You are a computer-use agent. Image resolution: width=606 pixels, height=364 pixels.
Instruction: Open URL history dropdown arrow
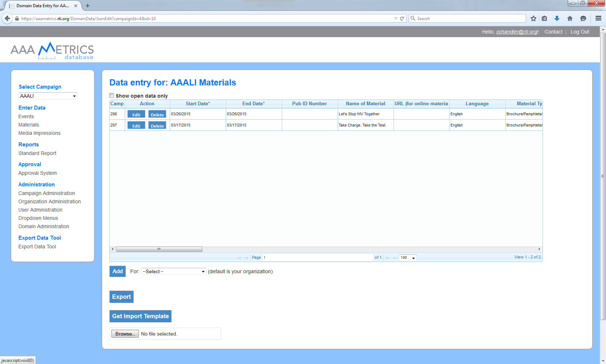pos(396,18)
